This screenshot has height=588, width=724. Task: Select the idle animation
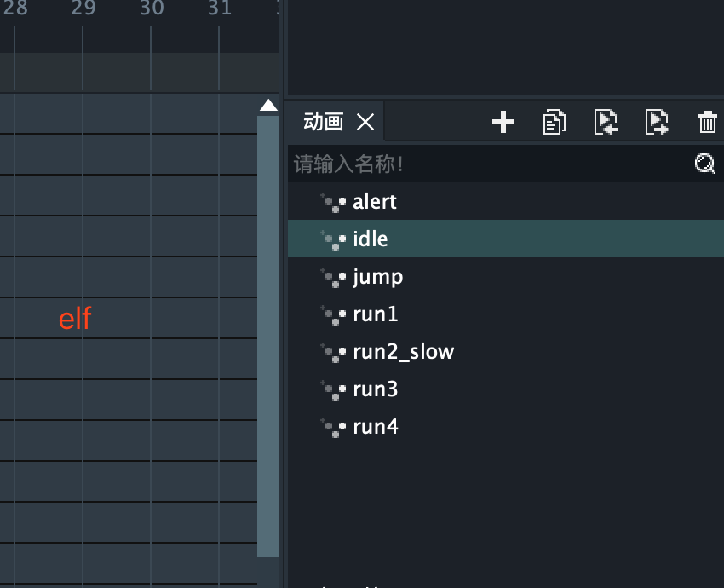(371, 239)
